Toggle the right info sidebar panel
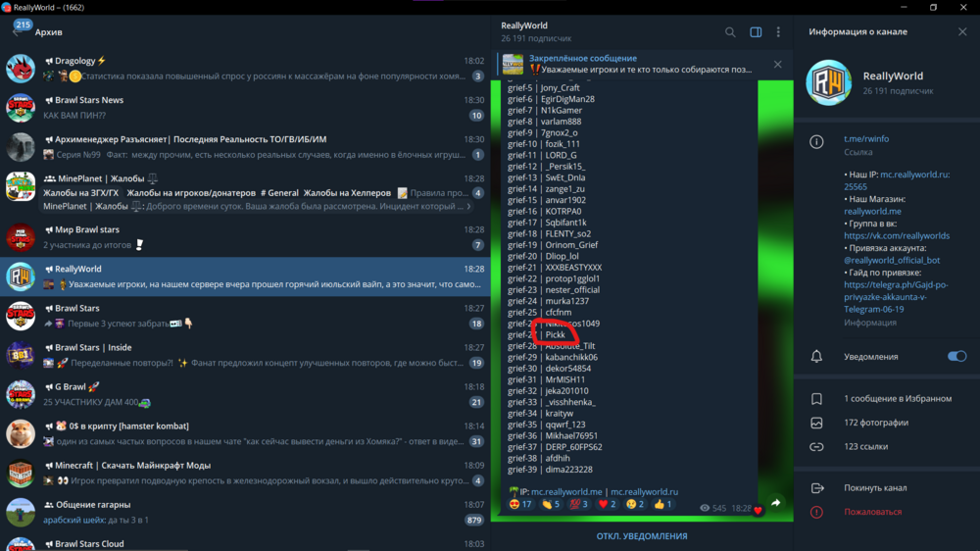The height and width of the screenshot is (551, 980). click(x=756, y=32)
